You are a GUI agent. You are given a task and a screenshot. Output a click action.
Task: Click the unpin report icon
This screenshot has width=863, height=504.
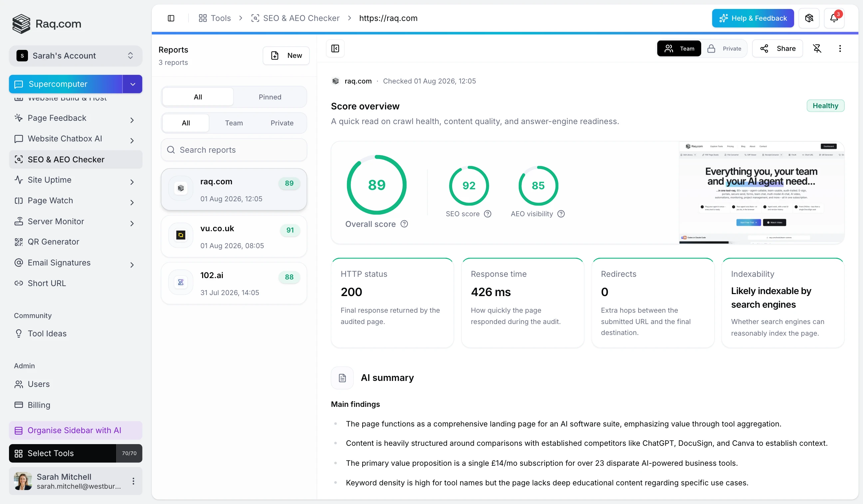point(817,49)
